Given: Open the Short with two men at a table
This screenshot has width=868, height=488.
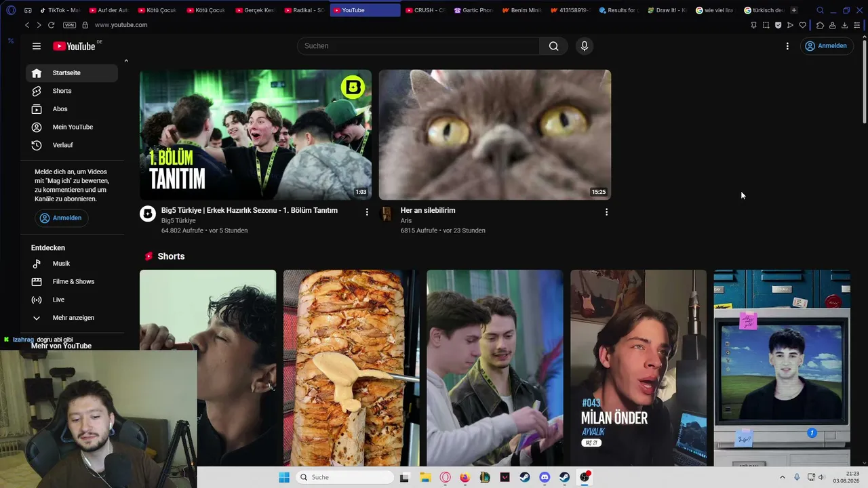Looking at the screenshot, I should pos(495,368).
